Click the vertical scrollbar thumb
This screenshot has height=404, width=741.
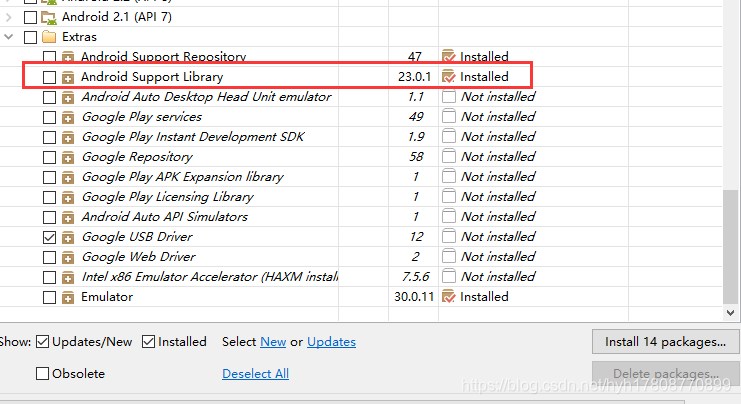tap(731, 247)
